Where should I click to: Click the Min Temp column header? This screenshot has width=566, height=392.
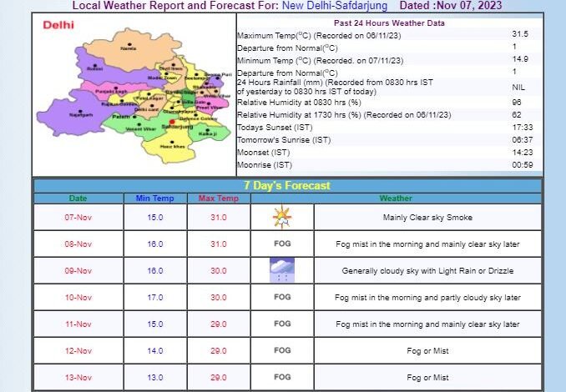pos(154,199)
